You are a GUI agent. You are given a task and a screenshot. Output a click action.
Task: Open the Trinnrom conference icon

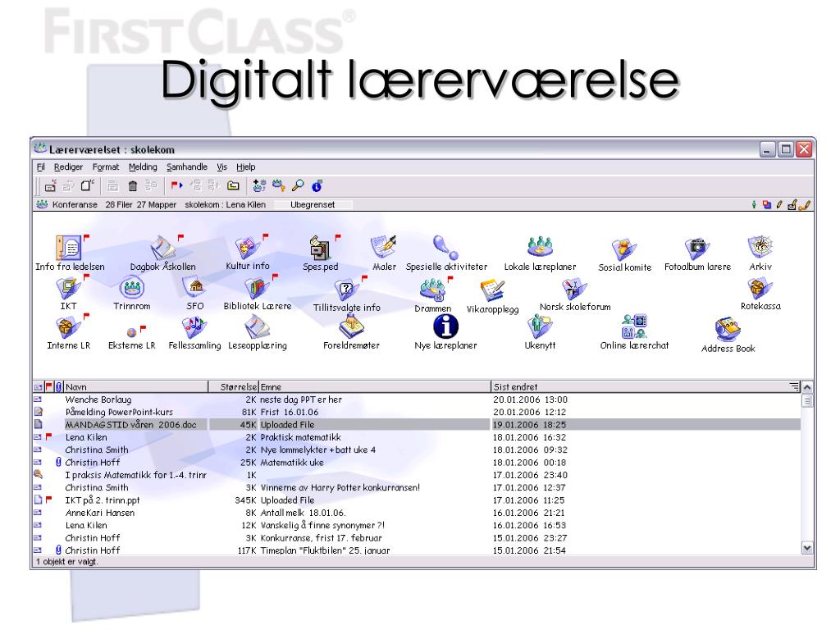(132, 288)
